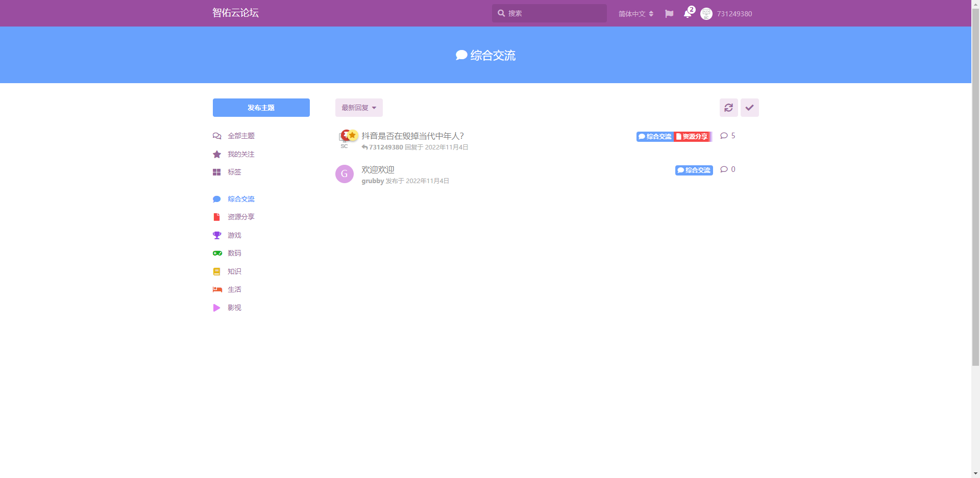Screen dimensions: 980x478
Task: Click the notification bell icon
Action: (x=688, y=14)
